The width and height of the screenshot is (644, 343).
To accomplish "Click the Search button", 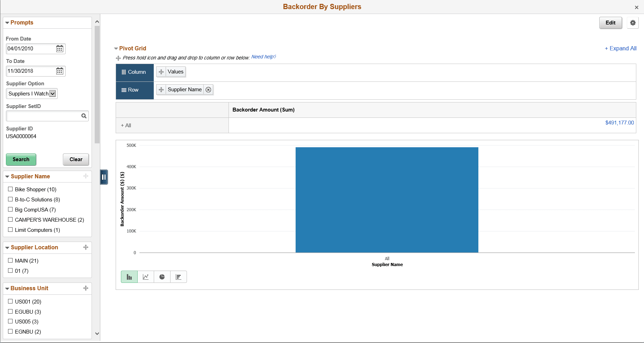I will [21, 159].
